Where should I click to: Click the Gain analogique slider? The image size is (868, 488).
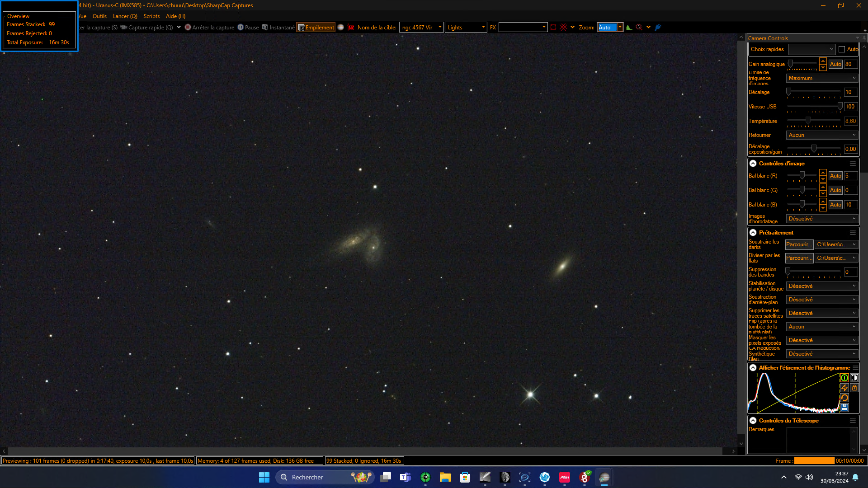tap(802, 64)
